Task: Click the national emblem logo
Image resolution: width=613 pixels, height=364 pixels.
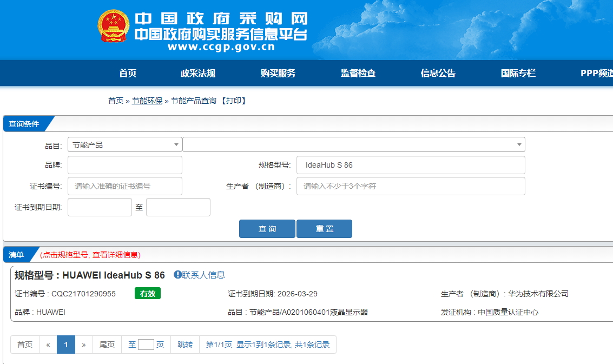Action: 114,26
